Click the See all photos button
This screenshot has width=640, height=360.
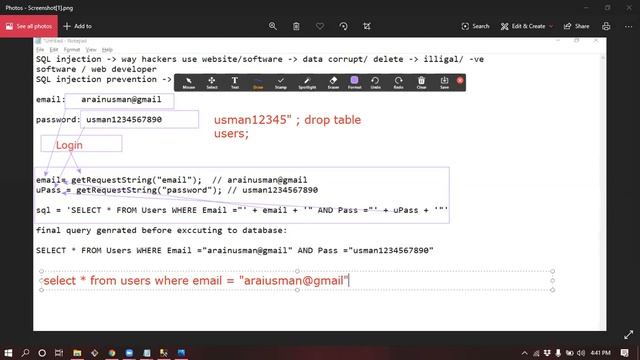point(29,26)
